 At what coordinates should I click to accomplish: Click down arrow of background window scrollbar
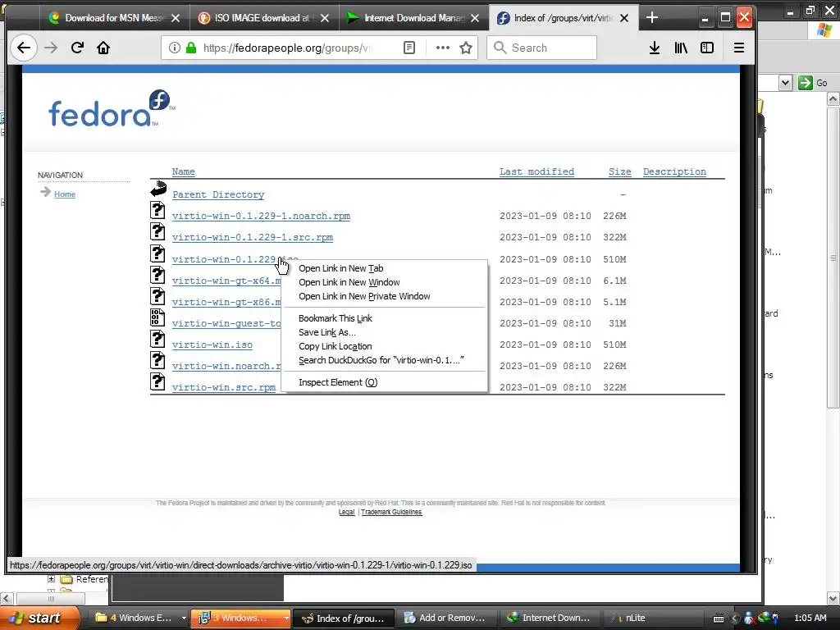[x=833, y=598]
